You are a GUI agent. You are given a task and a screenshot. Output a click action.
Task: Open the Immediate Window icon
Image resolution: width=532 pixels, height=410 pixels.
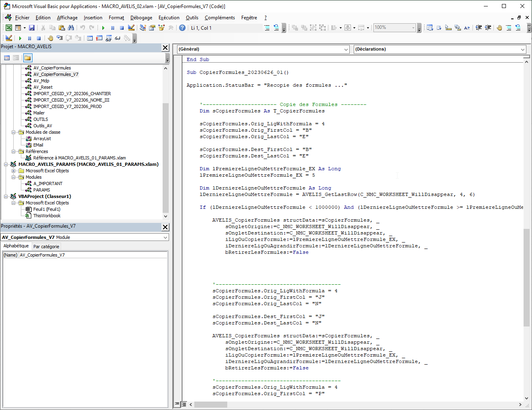tap(99, 38)
